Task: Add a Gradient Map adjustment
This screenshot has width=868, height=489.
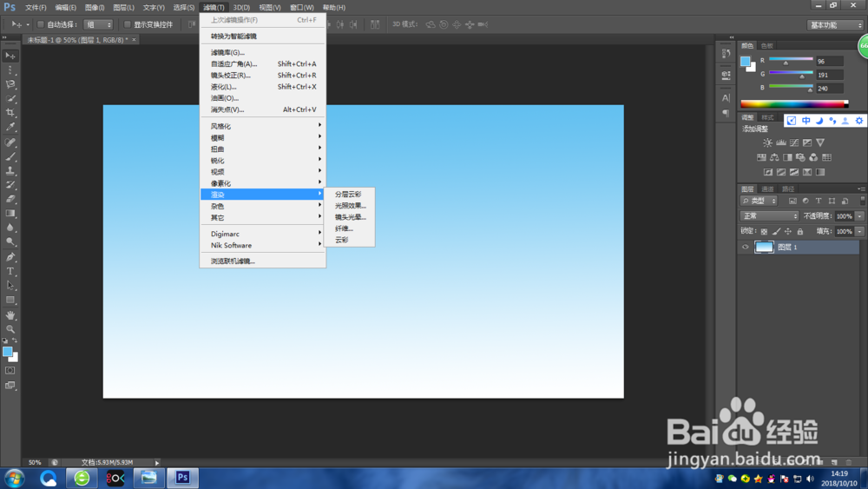Action: [x=820, y=172]
